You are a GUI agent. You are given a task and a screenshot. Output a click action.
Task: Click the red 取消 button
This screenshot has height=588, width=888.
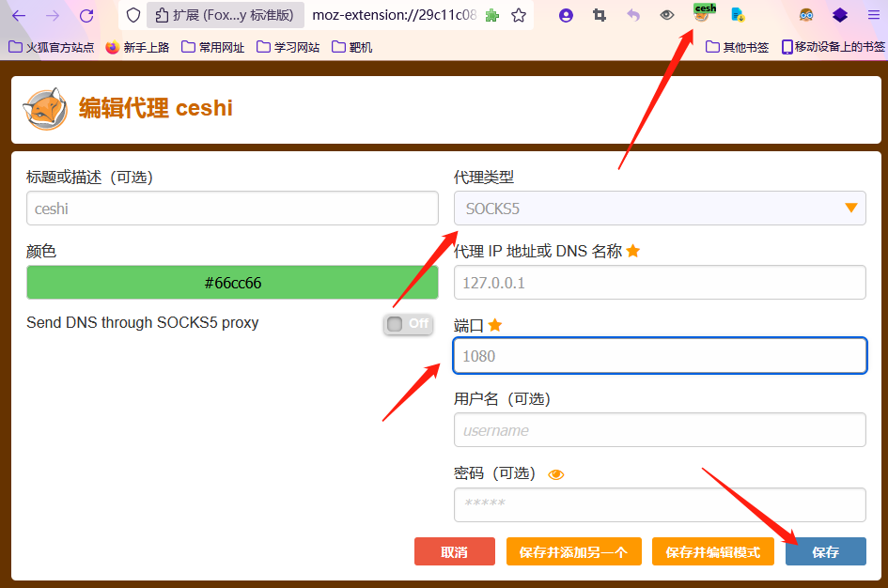pos(454,551)
